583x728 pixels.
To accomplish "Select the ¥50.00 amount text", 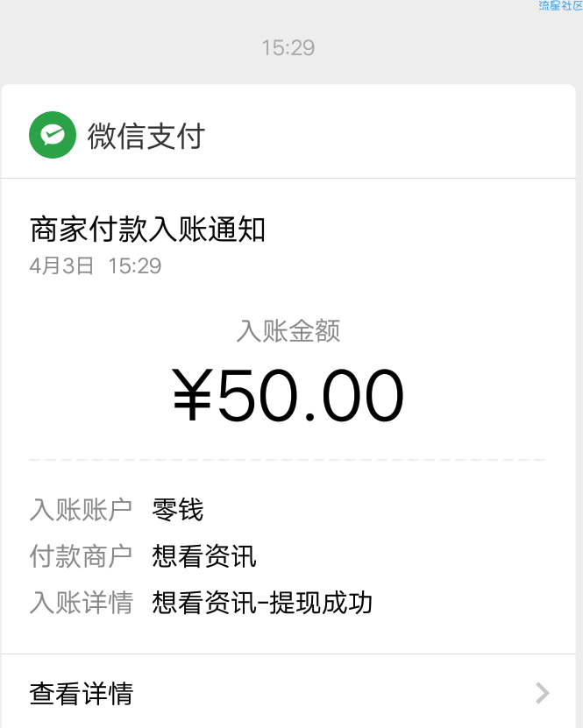I will click(x=288, y=395).
